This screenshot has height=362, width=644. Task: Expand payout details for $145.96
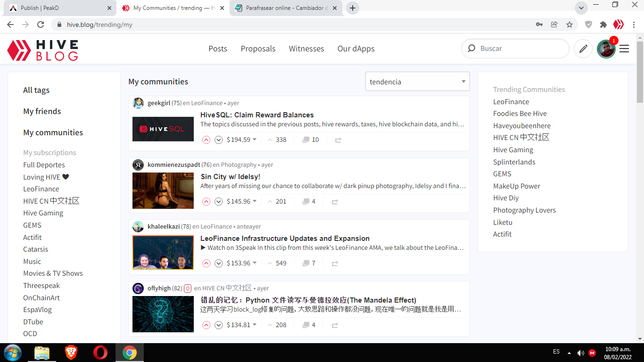pos(241,201)
